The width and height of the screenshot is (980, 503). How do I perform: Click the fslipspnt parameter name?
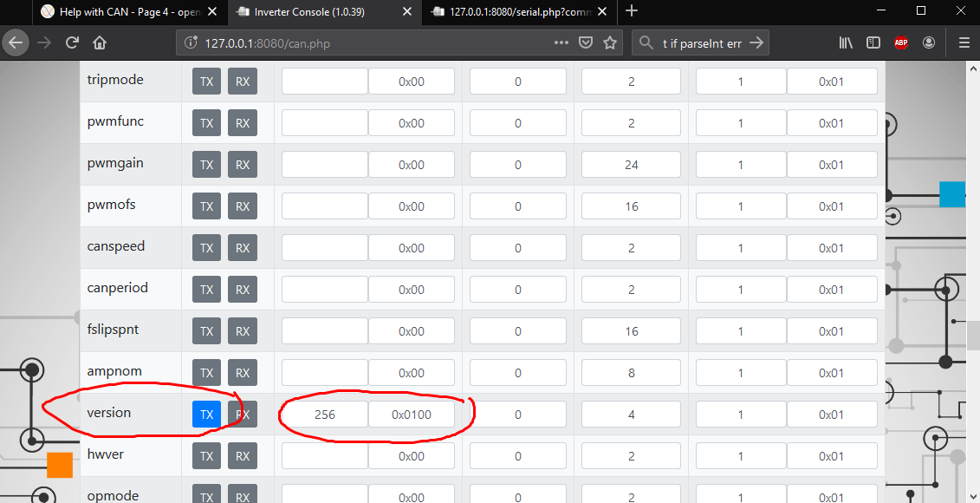(114, 330)
